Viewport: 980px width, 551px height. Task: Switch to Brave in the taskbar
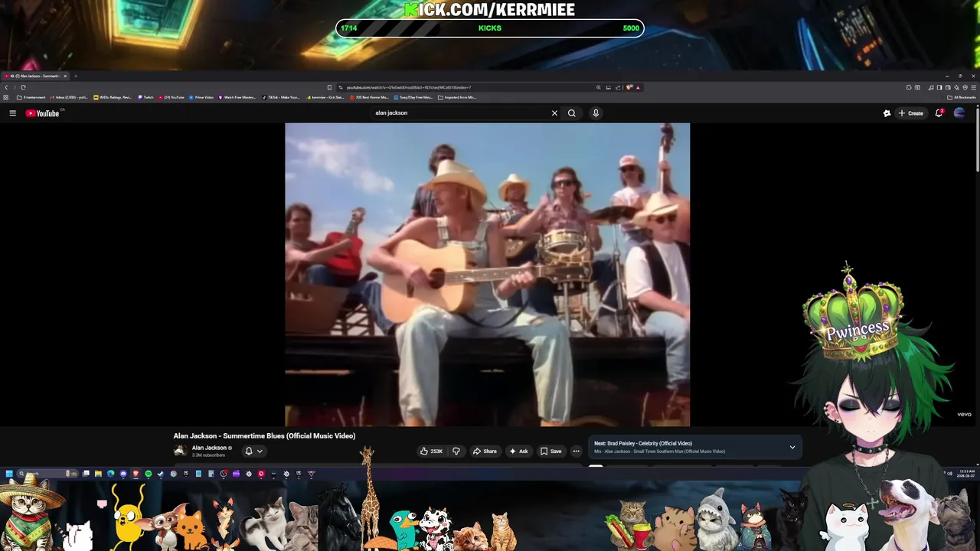[136, 474]
